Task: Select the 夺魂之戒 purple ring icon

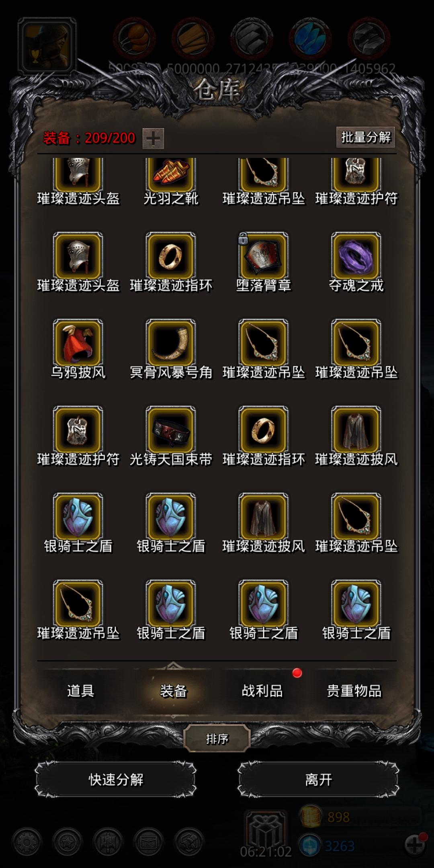Action: click(x=356, y=256)
